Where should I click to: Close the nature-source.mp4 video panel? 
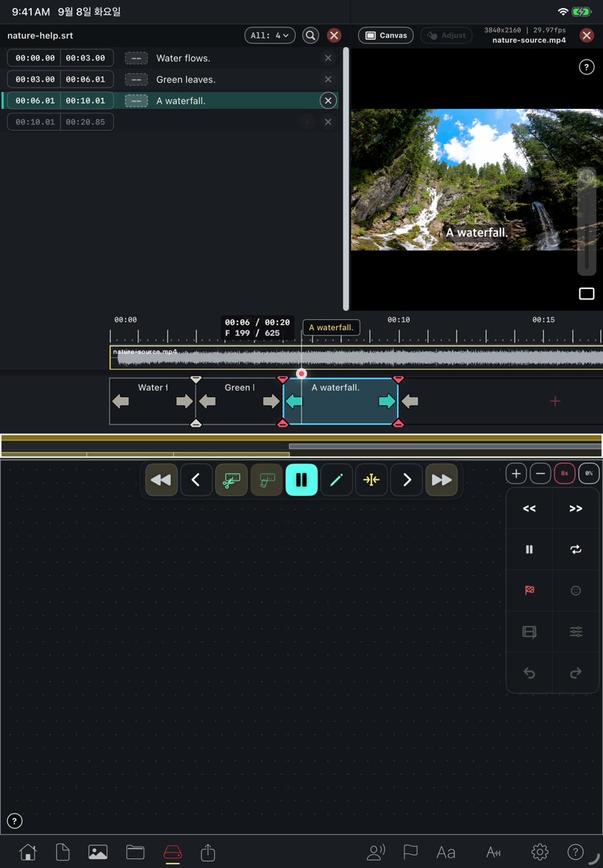[586, 35]
